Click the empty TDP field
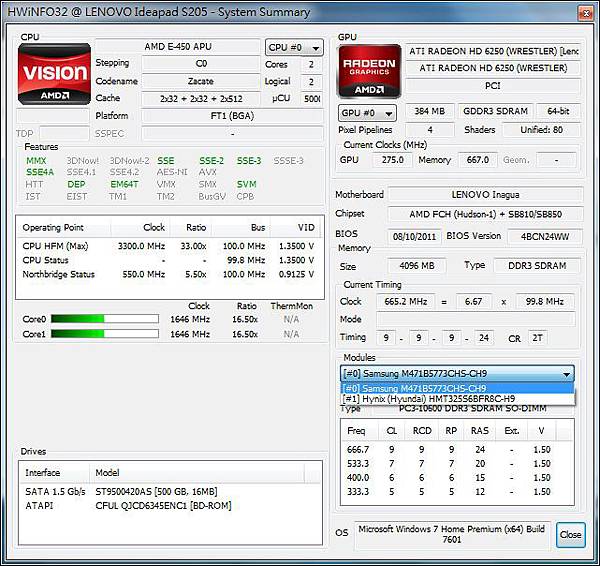The width and height of the screenshot is (600, 566). point(64,134)
